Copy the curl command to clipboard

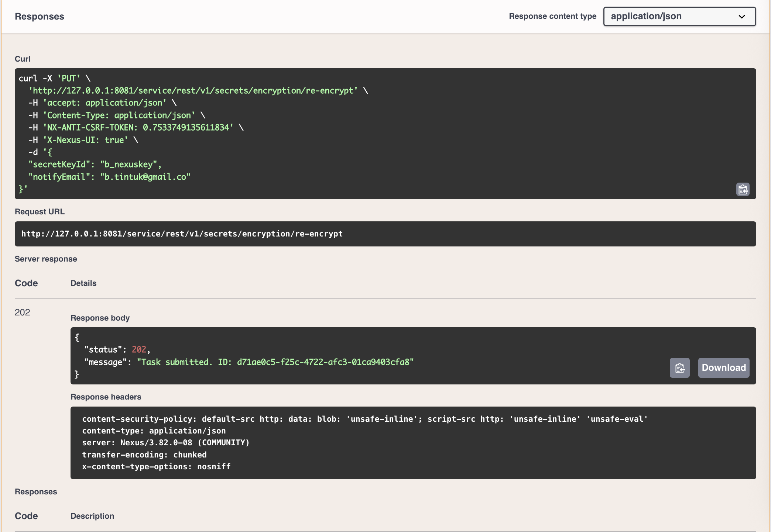click(x=743, y=189)
